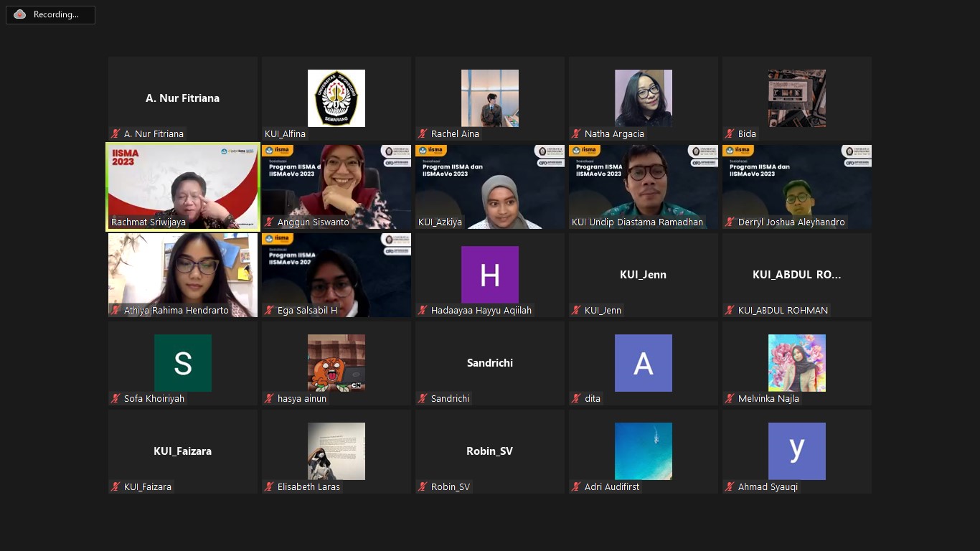Click the cloud Recording icon
The image size is (980, 551).
pos(20,14)
